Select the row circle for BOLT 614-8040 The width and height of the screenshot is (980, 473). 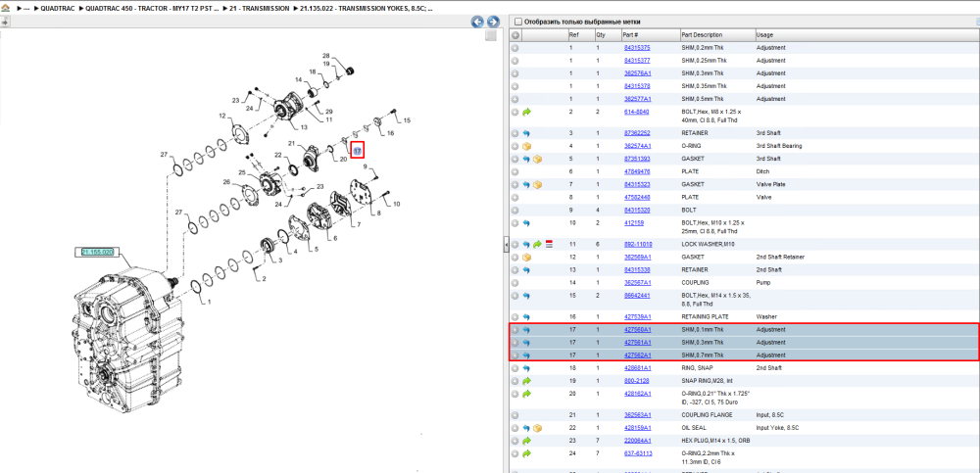(515, 113)
